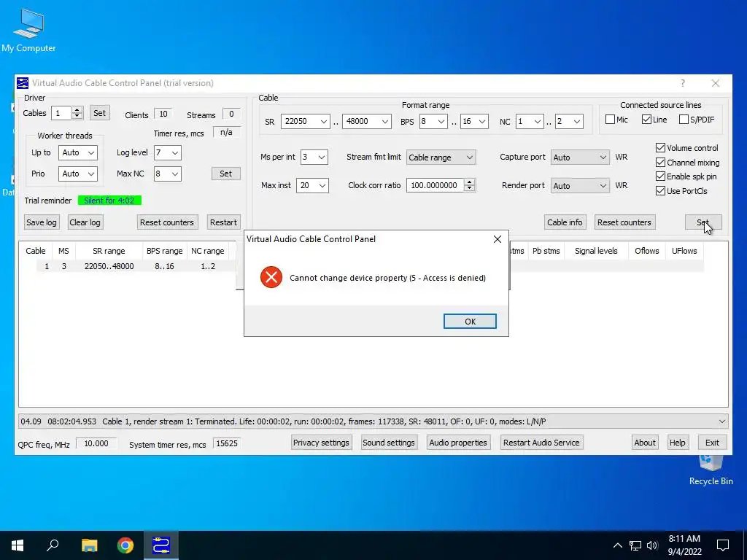
Task: Toggle the Volume control checkbox
Action: click(x=660, y=147)
